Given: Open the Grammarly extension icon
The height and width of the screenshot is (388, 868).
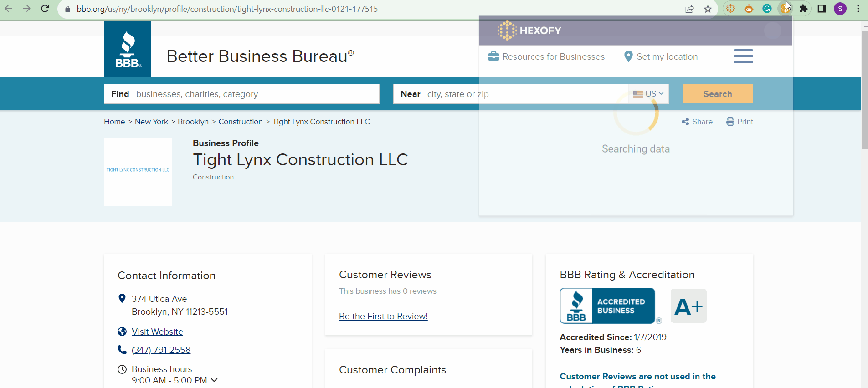Looking at the screenshot, I should [767, 9].
